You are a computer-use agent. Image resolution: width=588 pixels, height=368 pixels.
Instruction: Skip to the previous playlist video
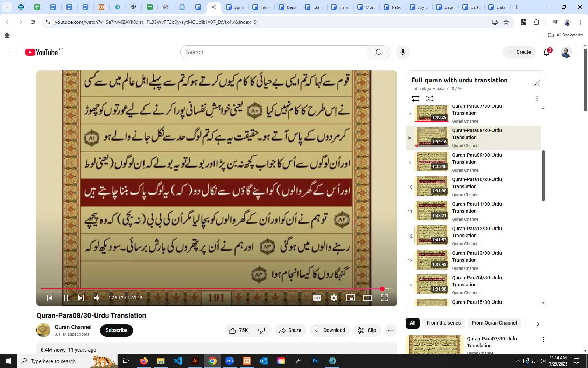50,298
